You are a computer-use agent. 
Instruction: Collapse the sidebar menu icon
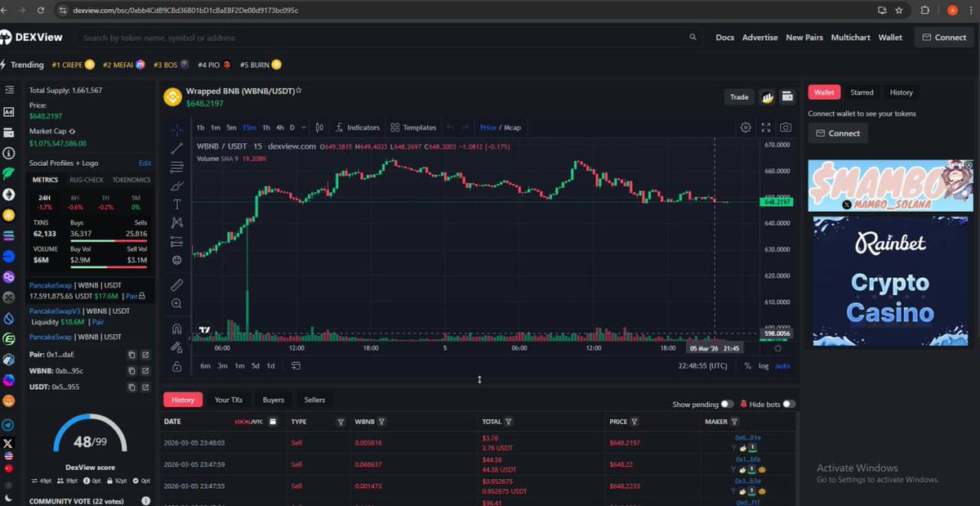[x=9, y=90]
